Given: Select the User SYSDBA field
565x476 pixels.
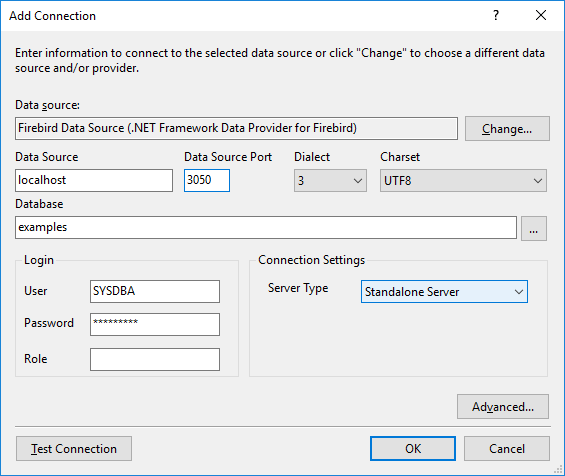Looking at the screenshot, I should point(155,291).
